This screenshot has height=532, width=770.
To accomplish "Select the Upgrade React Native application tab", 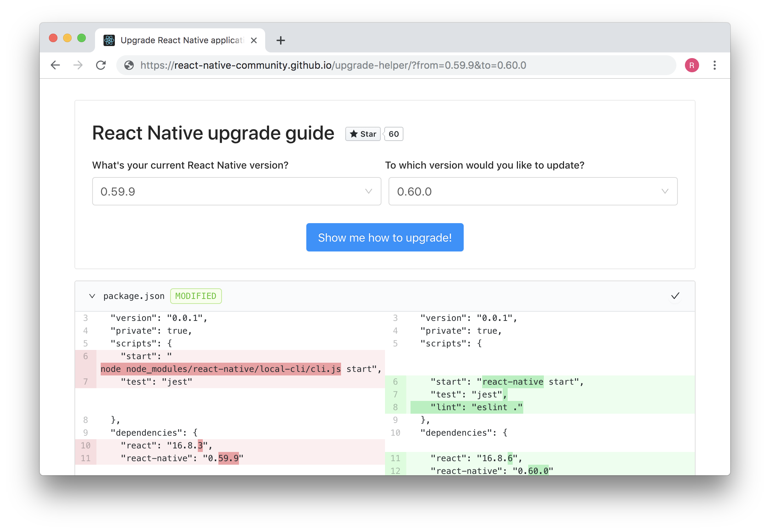I will coord(177,40).
